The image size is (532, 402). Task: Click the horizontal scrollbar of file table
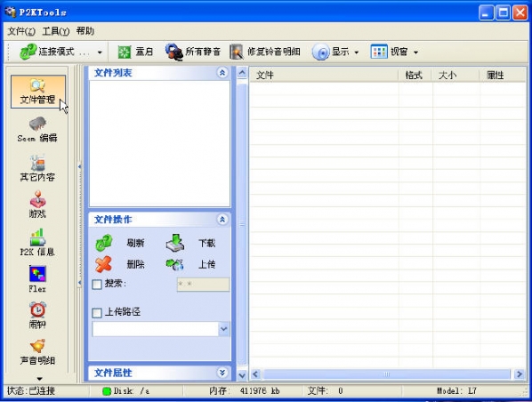coord(386,374)
